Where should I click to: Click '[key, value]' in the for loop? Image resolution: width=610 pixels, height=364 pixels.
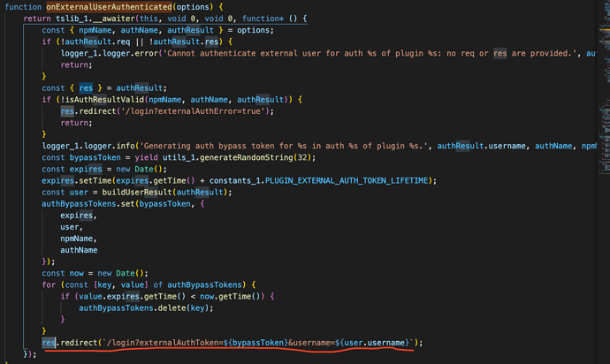(120, 284)
